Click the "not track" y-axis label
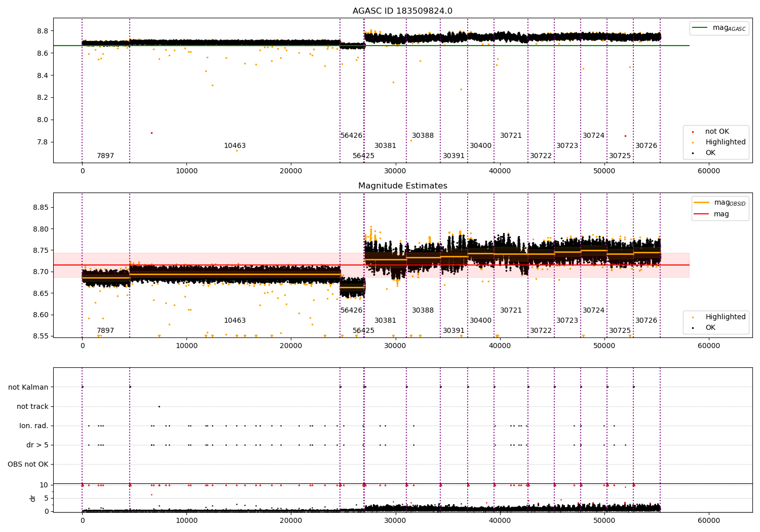This screenshot has width=760, height=532. [32, 406]
